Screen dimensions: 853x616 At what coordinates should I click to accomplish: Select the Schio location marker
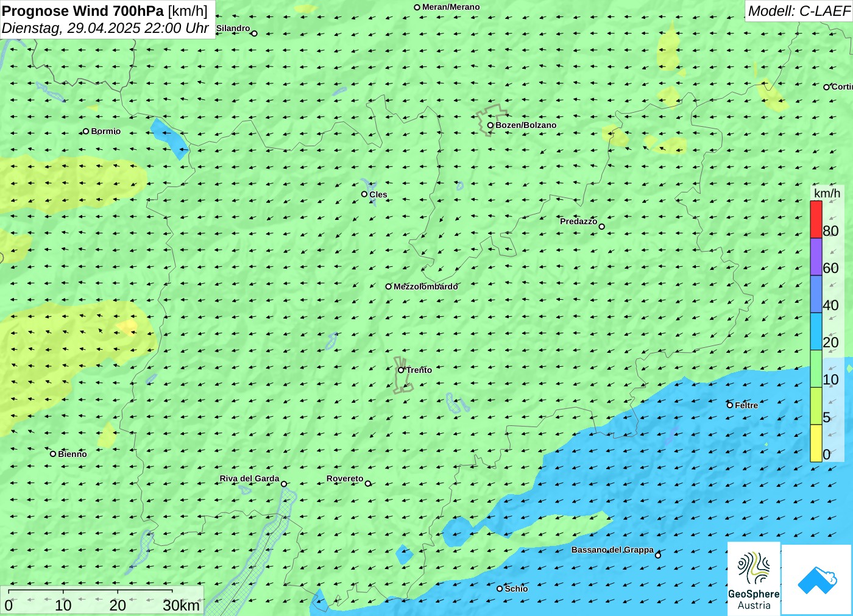point(500,589)
